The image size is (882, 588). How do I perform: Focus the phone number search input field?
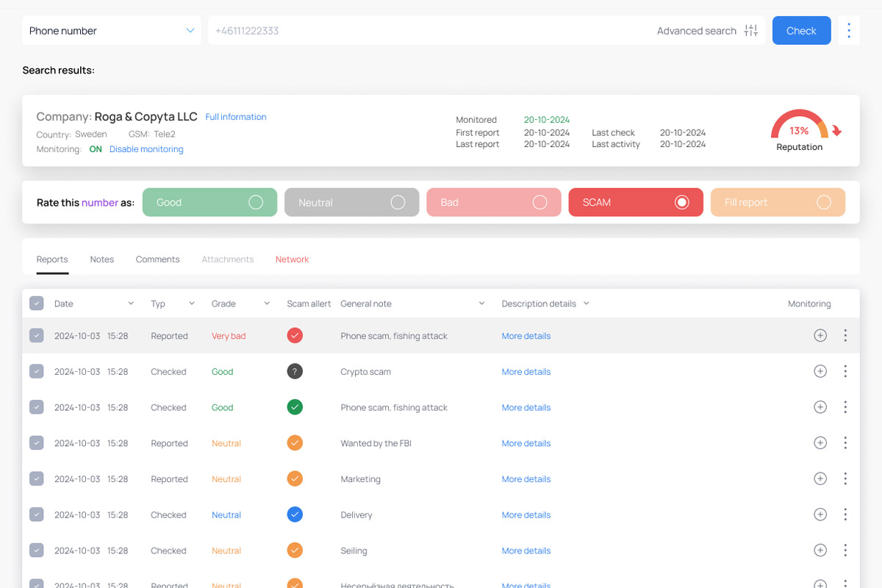click(426, 31)
